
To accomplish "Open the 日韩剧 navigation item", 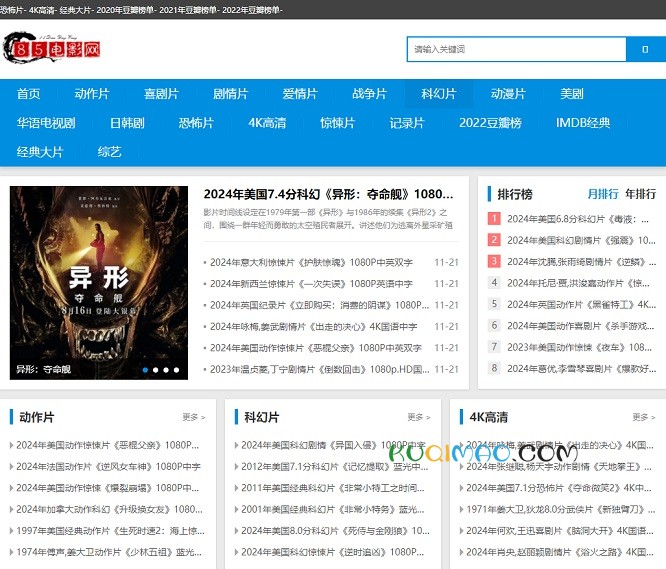I will 127,123.
